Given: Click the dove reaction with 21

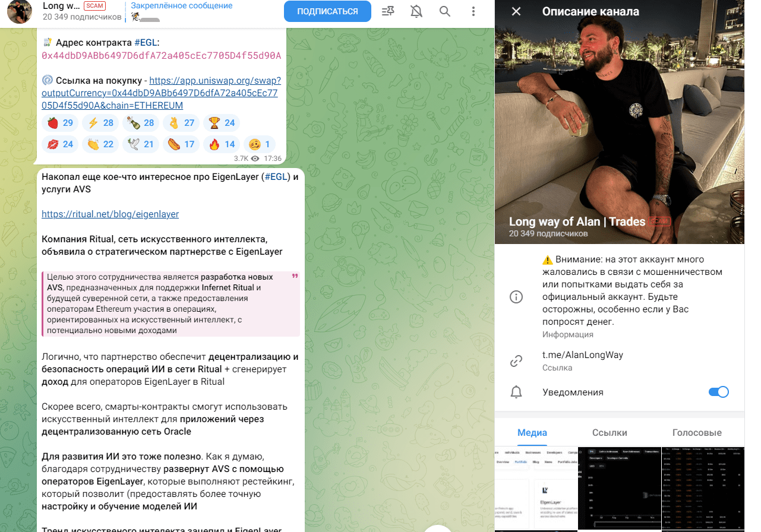Looking at the screenshot, I should coord(141,144).
